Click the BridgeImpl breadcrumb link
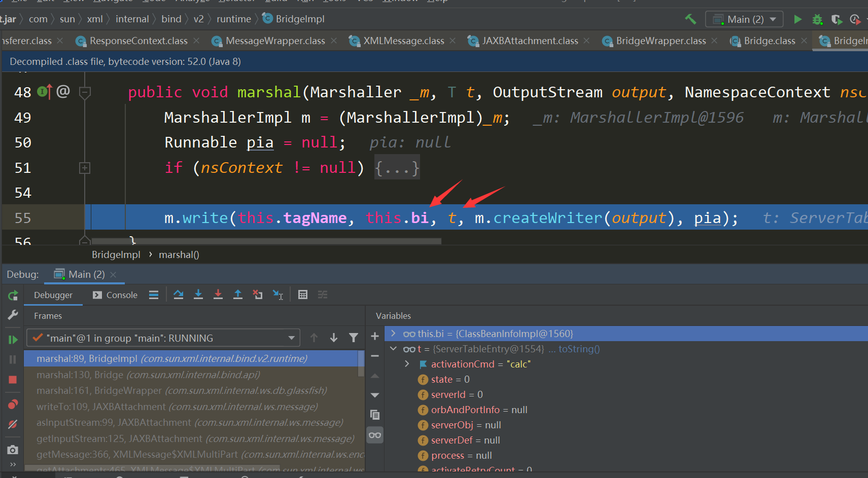The image size is (868, 478). [x=116, y=254]
